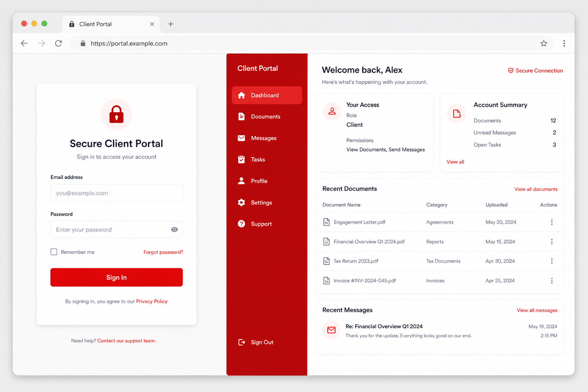Click the Sign Out arrow icon
588x392 pixels.
click(242, 342)
